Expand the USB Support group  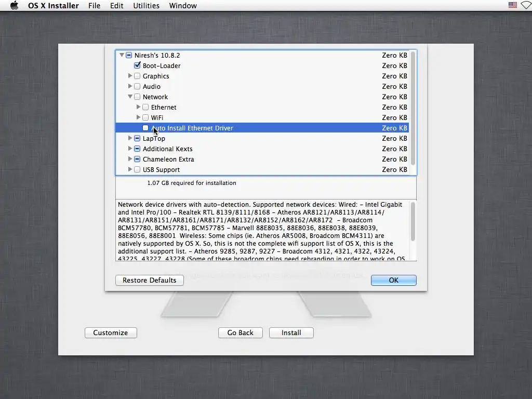130,169
